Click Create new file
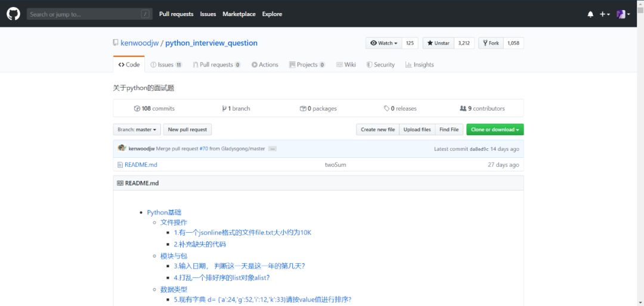This screenshot has width=644, height=306. click(377, 130)
